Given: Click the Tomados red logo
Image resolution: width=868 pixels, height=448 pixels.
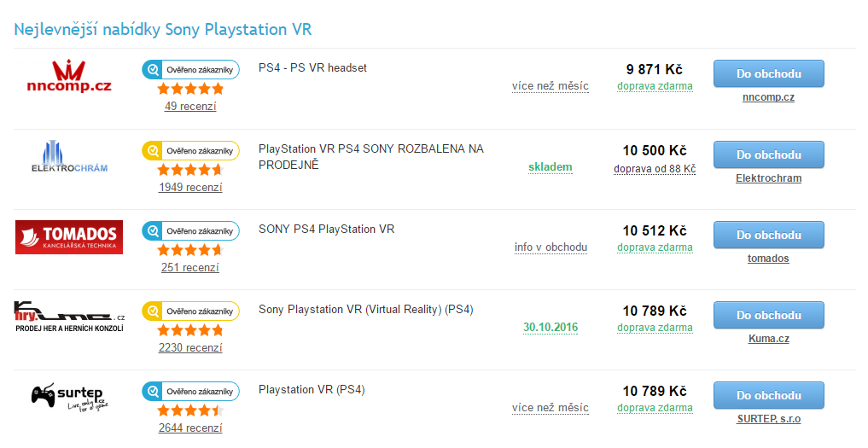Looking at the screenshot, I should [69, 237].
